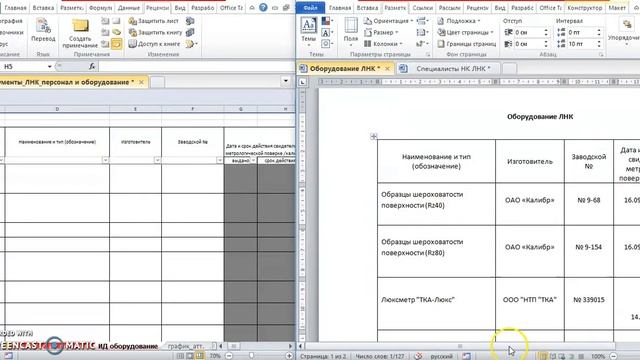This screenshot has width=640, height=360.
Task: Open Translate (Перевод) in Excel Review ribbon
Action: pyautogui.click(x=43, y=31)
